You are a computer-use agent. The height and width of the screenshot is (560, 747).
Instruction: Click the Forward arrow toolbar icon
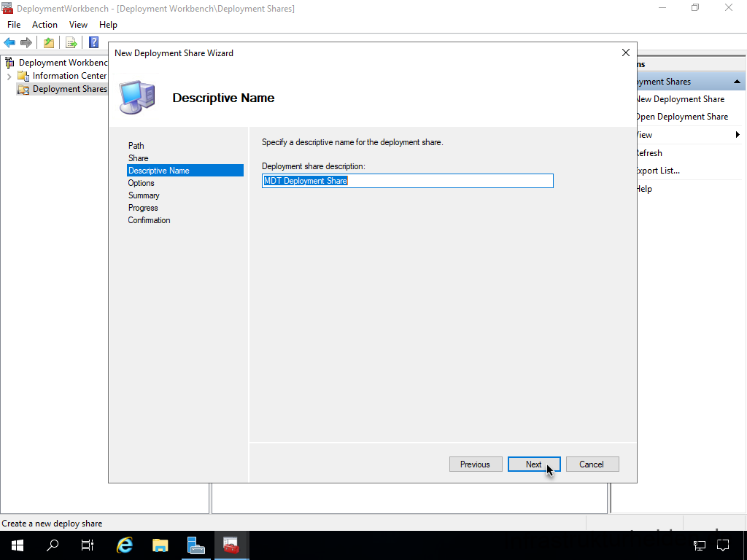[x=26, y=43]
